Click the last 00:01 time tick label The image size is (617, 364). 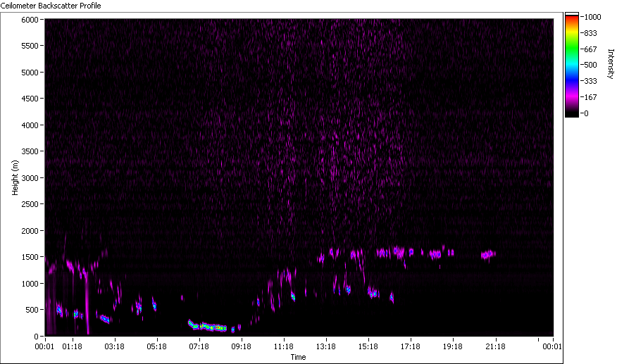click(552, 346)
